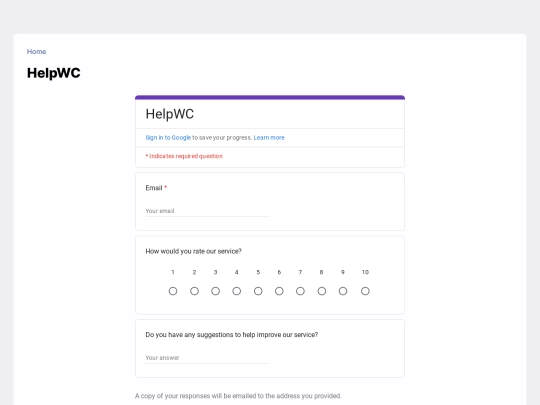
Task: Click the suggestions Your answer field
Action: [207, 358]
